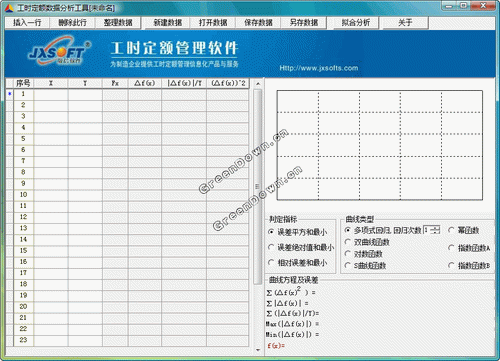Save data using 保存数据 button

coord(258,23)
